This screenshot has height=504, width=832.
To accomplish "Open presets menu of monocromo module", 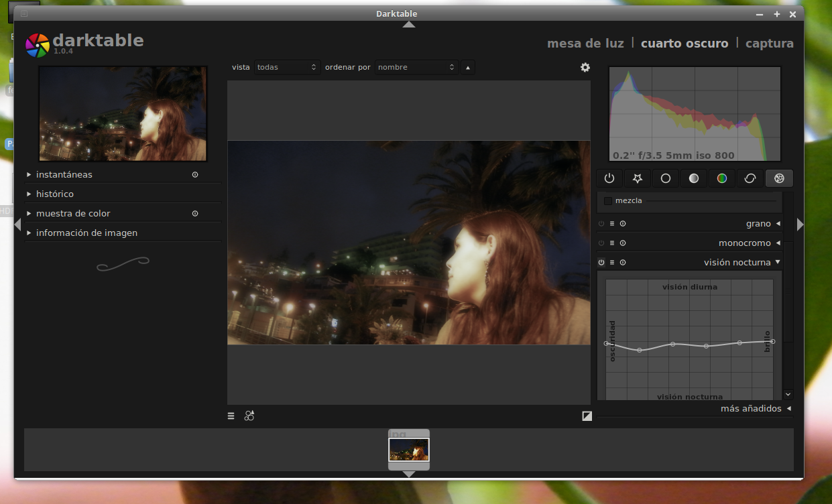I will [612, 243].
